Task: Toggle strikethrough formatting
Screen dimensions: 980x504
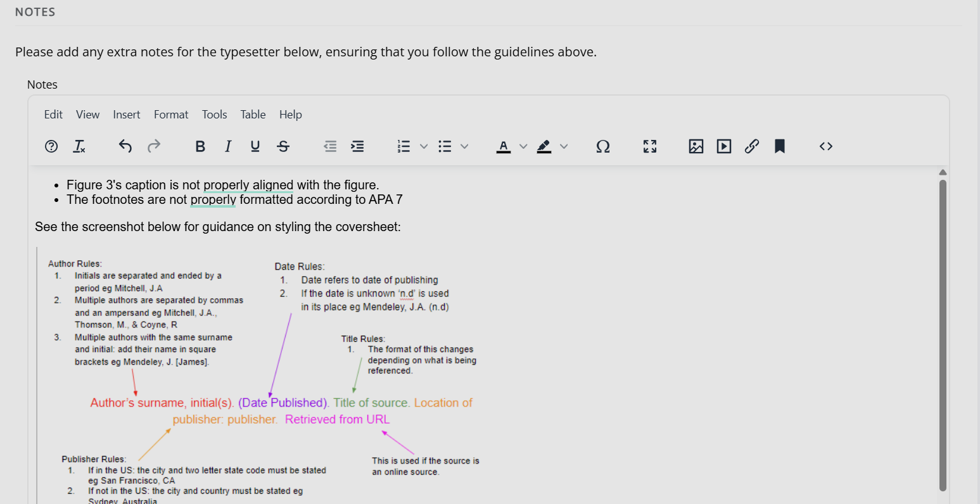Action: point(283,146)
